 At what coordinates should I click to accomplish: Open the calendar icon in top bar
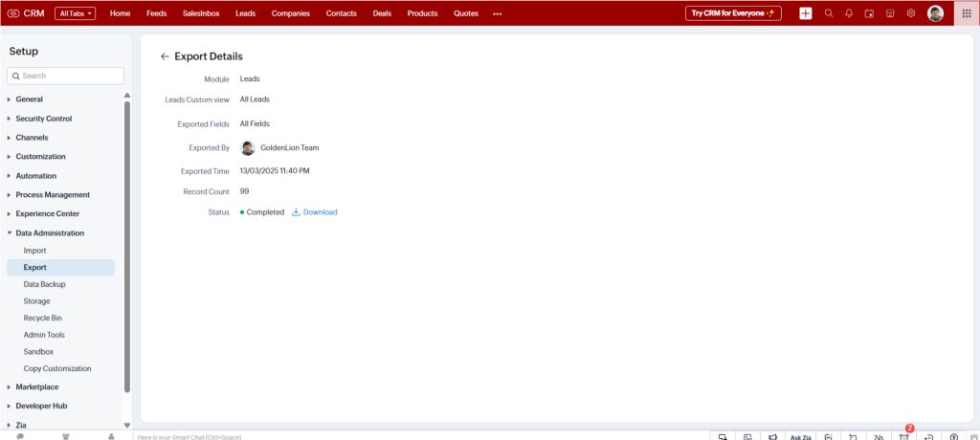click(x=869, y=13)
